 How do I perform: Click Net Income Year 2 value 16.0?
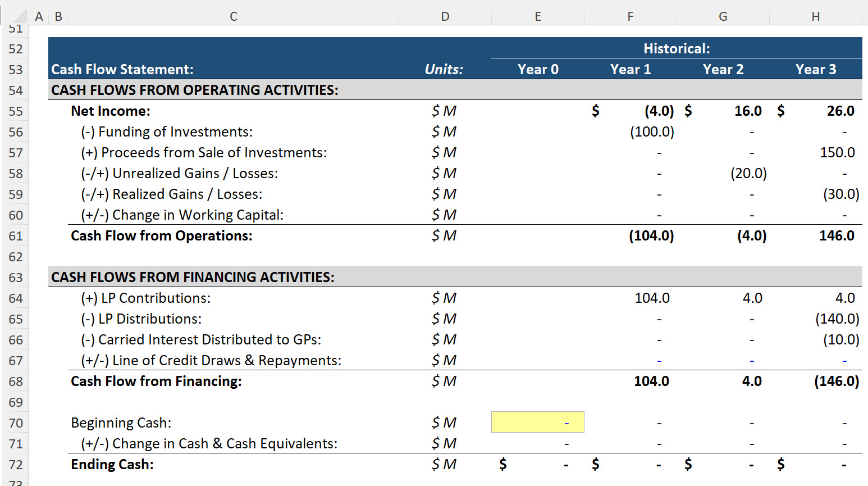coord(748,111)
